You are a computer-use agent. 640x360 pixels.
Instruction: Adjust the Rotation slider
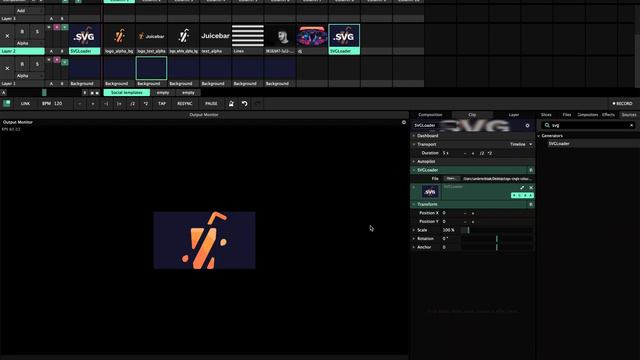coord(497,239)
